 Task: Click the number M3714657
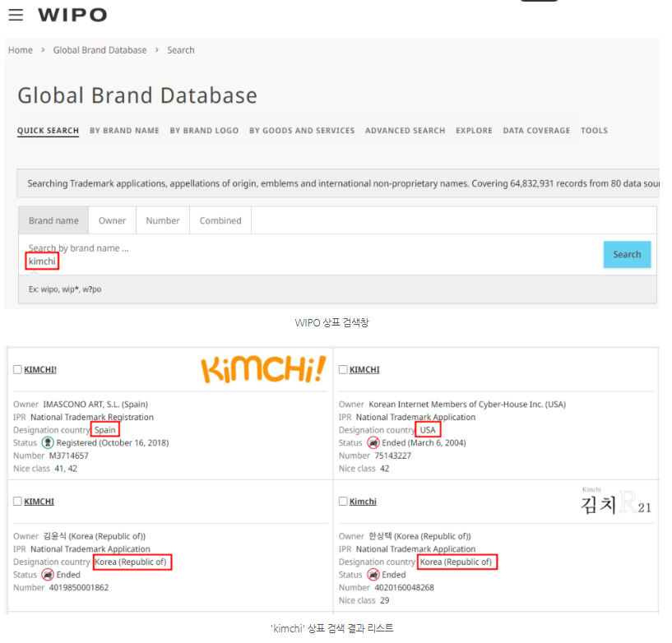coord(68,456)
